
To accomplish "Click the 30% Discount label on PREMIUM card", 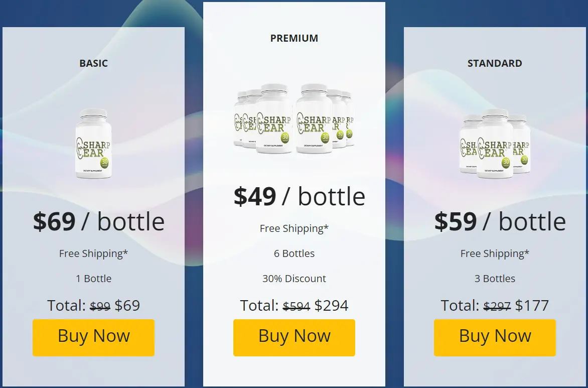I will (294, 279).
